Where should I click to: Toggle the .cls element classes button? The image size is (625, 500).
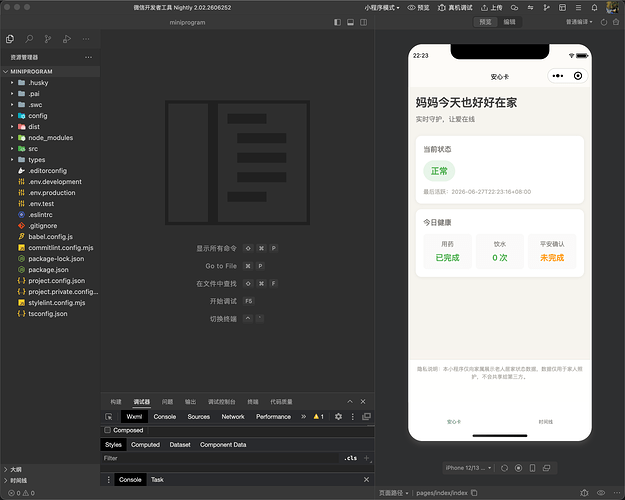tap(351, 458)
